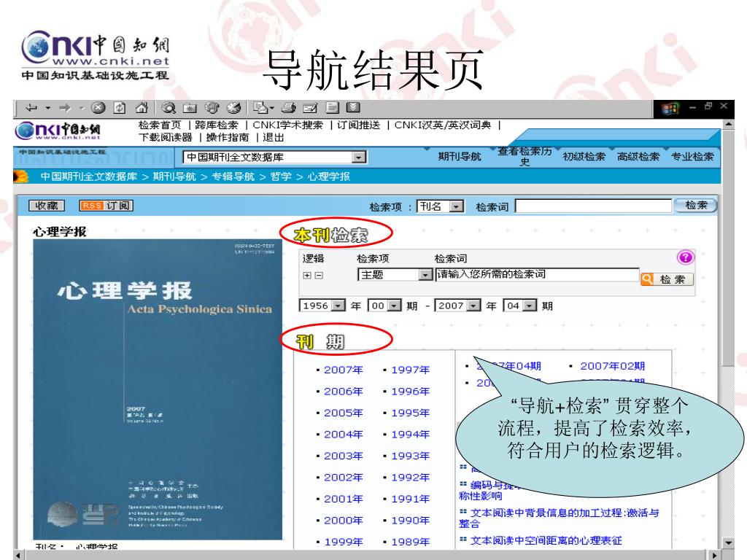Open the 2007年 issue list link
The image size is (747, 560).
point(343,370)
